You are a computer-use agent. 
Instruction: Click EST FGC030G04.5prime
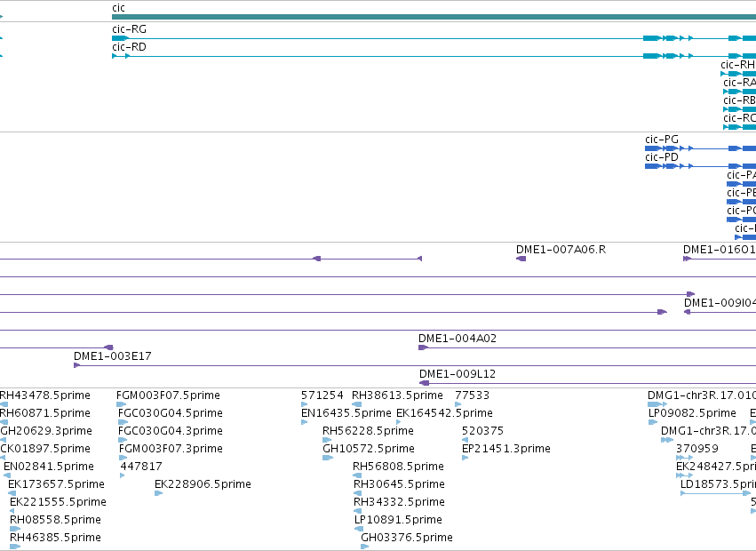[x=171, y=413]
